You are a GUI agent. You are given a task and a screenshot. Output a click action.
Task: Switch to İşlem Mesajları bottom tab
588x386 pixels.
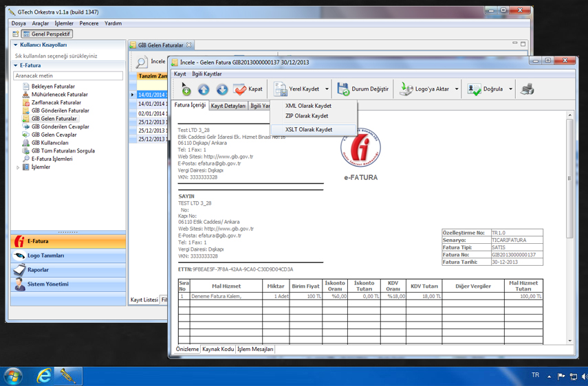[x=255, y=350]
